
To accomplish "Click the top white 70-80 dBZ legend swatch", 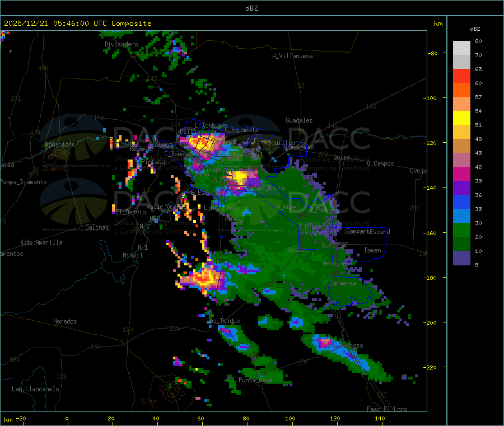I will 461,48.
